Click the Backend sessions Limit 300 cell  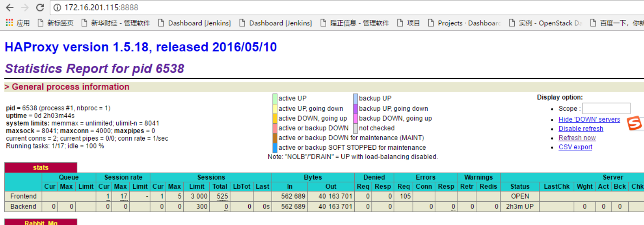pyautogui.click(x=197, y=206)
